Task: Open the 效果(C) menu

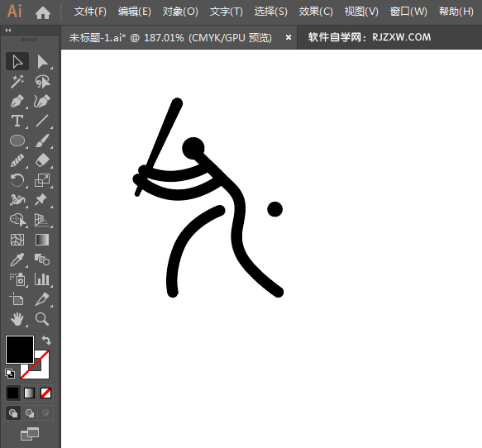Action: click(316, 12)
